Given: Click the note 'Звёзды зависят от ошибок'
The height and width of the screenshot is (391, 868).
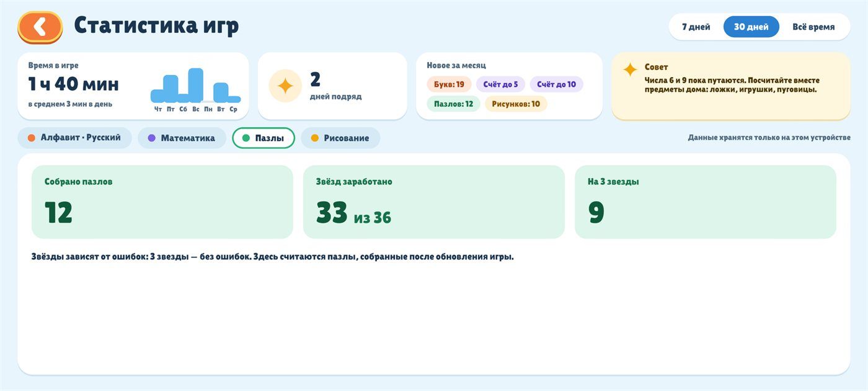Looking at the screenshot, I should point(273,256).
